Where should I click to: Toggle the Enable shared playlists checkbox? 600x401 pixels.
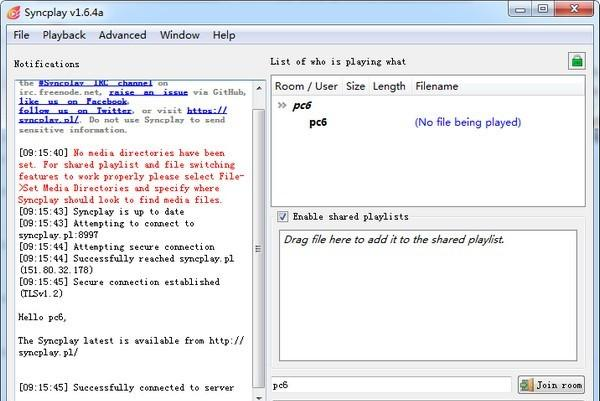[x=283, y=216]
